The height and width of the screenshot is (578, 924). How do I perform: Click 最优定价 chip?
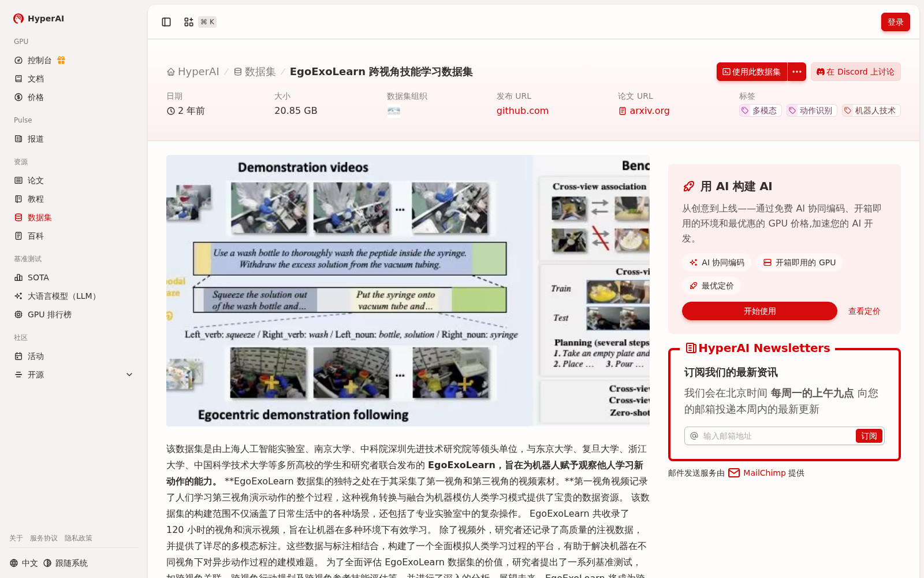coord(711,286)
